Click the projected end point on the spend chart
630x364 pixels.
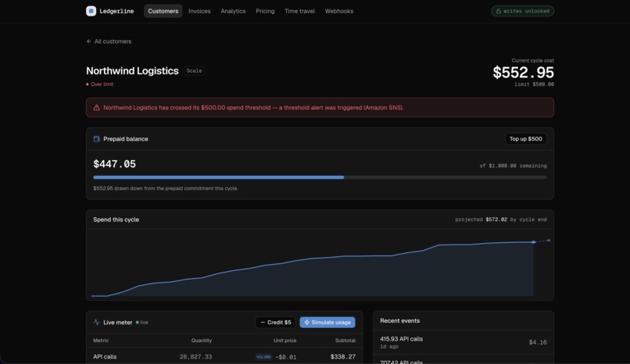[x=549, y=241]
